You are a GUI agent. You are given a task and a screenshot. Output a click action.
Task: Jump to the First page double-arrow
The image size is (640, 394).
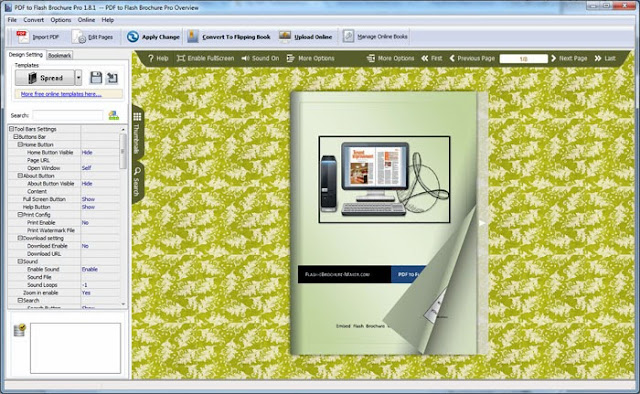pyautogui.click(x=424, y=58)
